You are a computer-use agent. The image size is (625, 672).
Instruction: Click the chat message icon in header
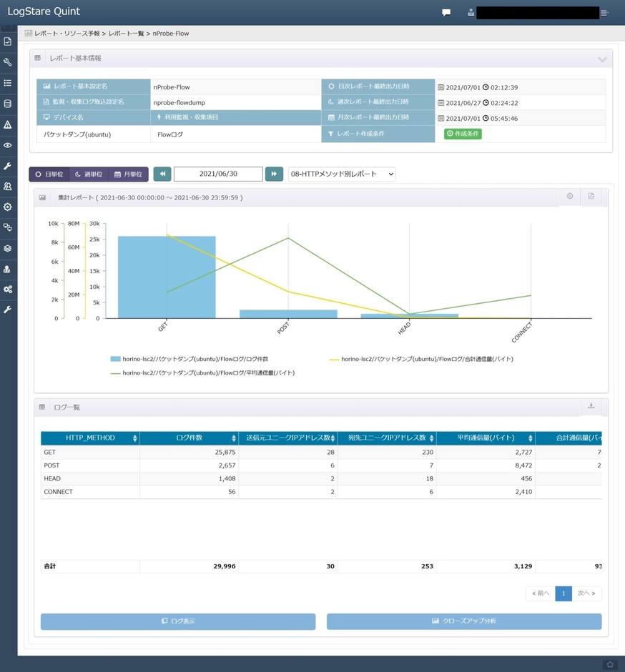pyautogui.click(x=446, y=12)
